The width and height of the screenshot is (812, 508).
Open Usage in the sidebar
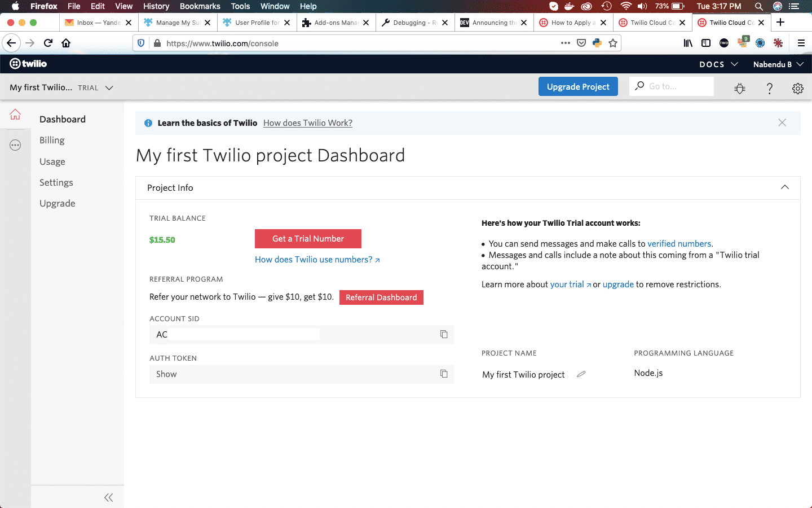point(52,161)
